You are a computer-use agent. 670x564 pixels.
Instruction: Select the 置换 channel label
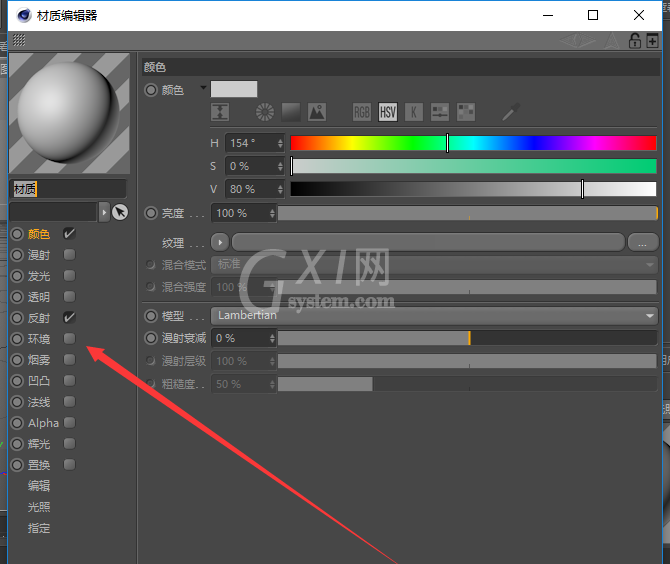(x=39, y=465)
